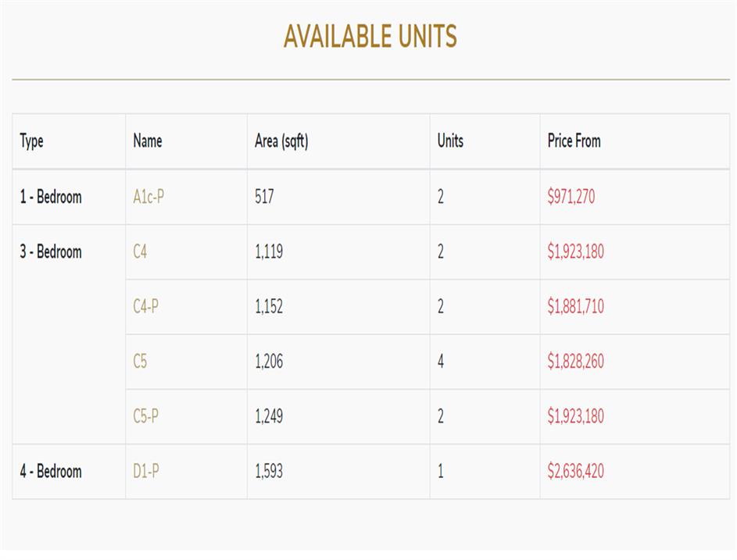
Task: Click the $1,828,260 price for C5
Action: 575,362
